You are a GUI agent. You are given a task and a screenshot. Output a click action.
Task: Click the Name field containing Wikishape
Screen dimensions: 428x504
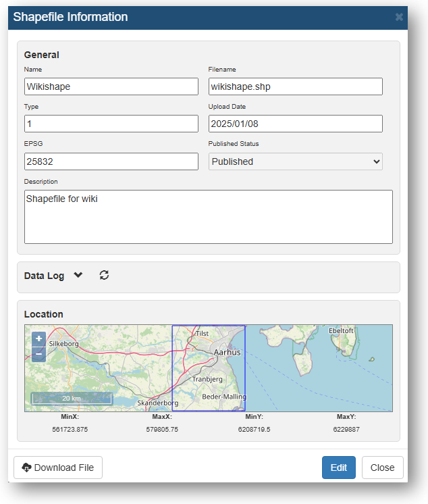[111, 86]
